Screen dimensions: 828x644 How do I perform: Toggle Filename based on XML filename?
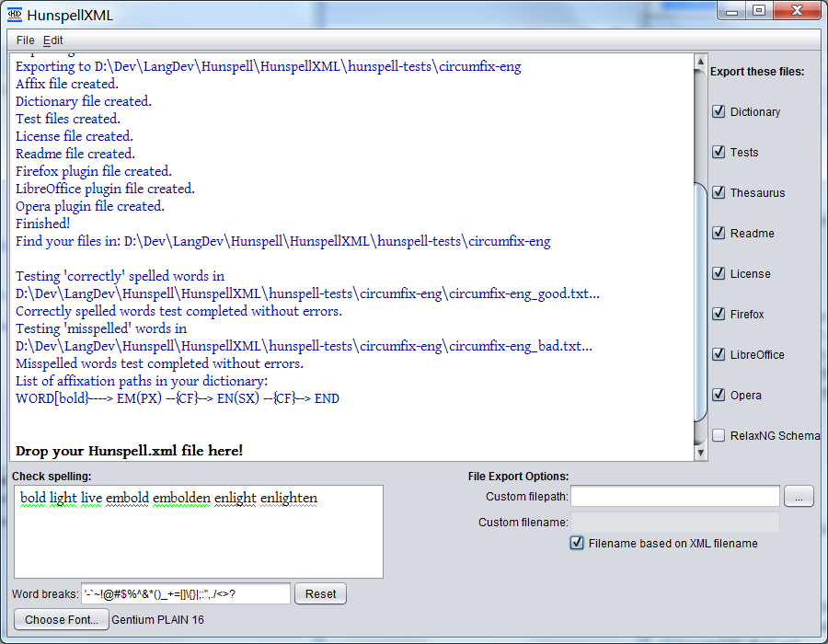(x=577, y=543)
